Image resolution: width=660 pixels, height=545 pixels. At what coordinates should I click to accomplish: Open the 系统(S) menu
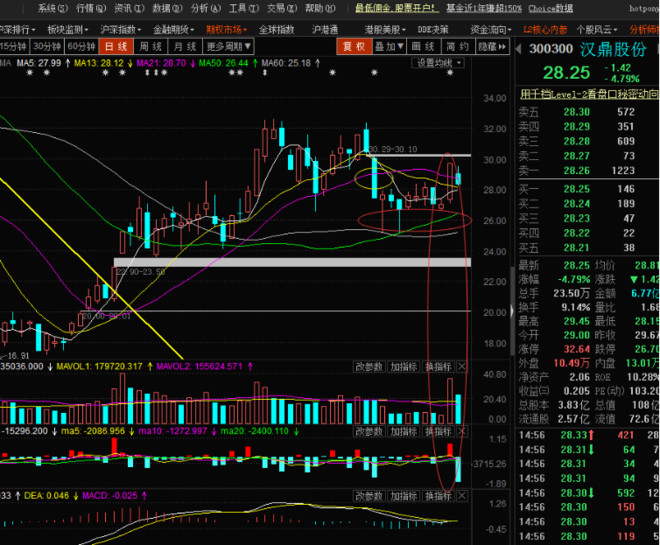point(53,8)
